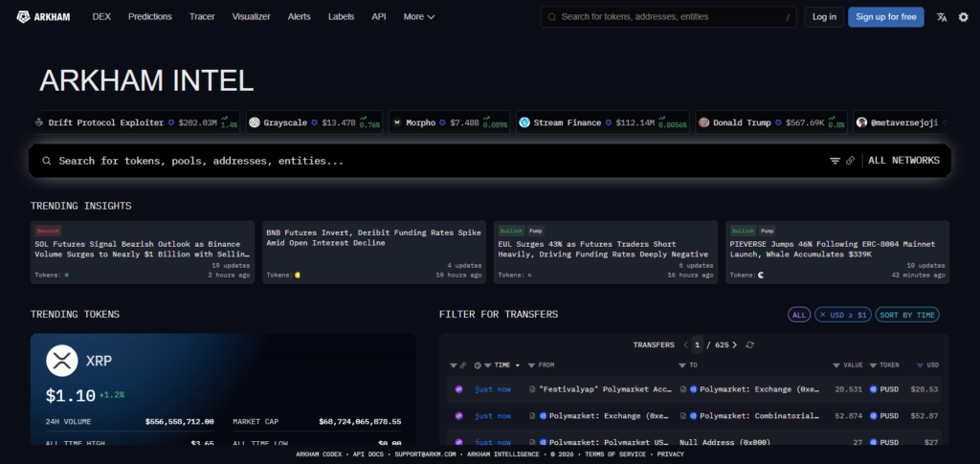This screenshot has height=464, width=980.
Task: Open the TOKEN column filter
Action: 873,365
